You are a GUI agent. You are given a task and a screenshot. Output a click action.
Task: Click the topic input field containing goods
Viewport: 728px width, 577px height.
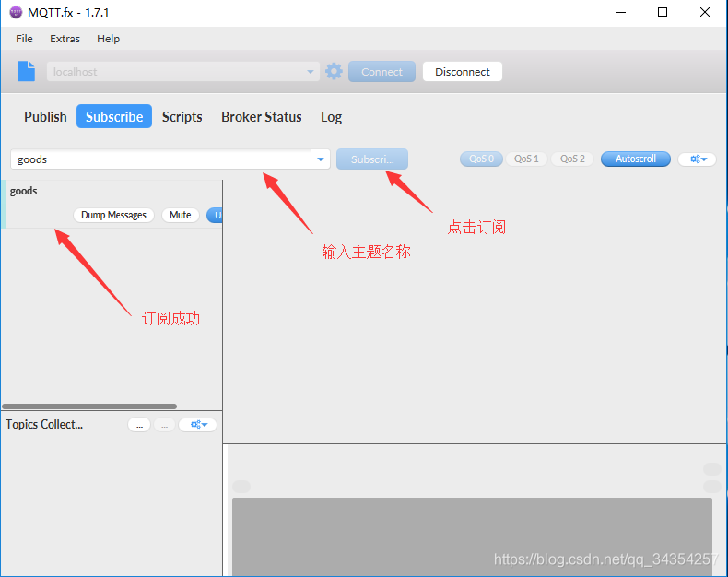tap(160, 159)
